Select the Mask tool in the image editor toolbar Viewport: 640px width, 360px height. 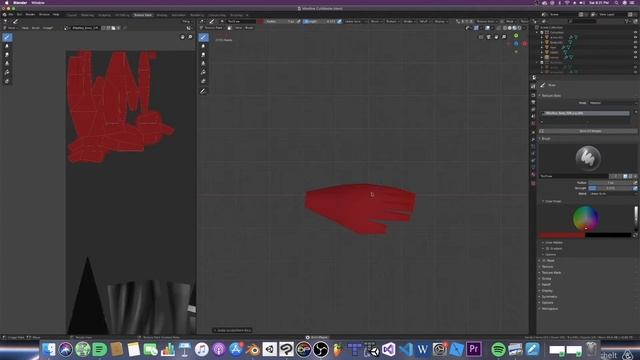pos(7,81)
